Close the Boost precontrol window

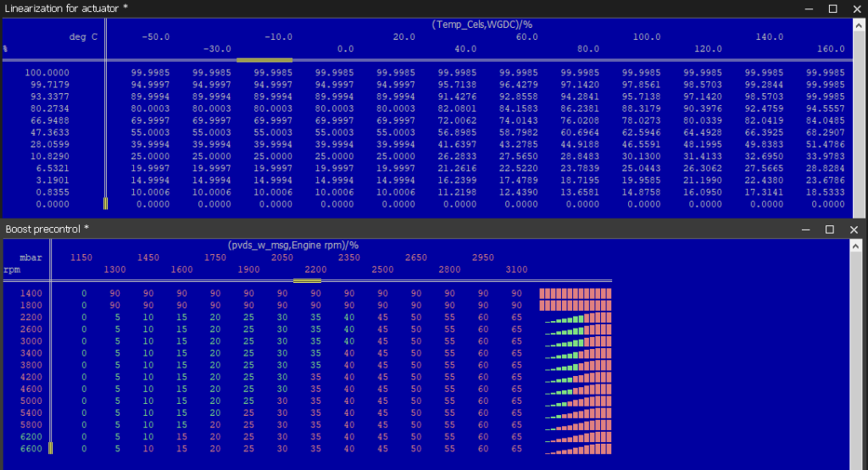[x=854, y=229]
